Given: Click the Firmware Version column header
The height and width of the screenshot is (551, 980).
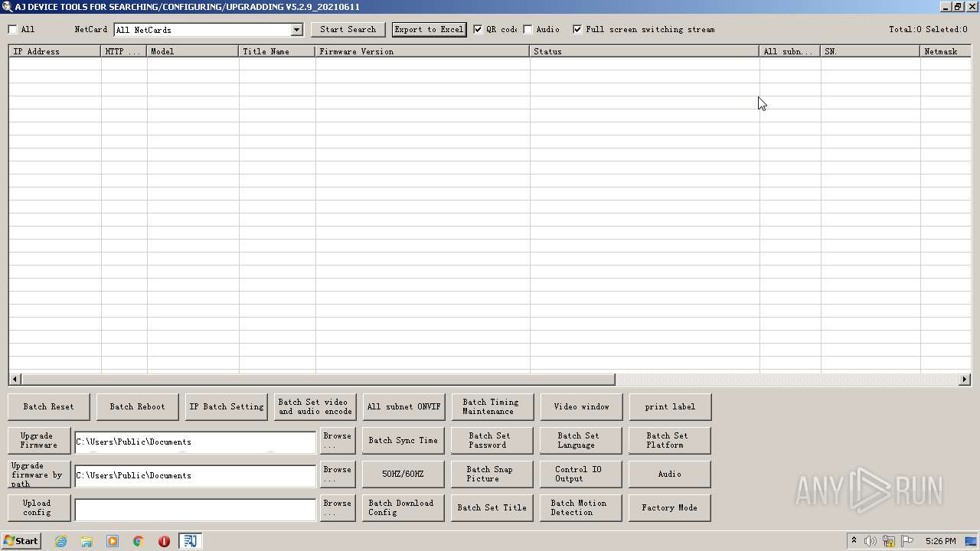Looking at the screenshot, I should [423, 51].
